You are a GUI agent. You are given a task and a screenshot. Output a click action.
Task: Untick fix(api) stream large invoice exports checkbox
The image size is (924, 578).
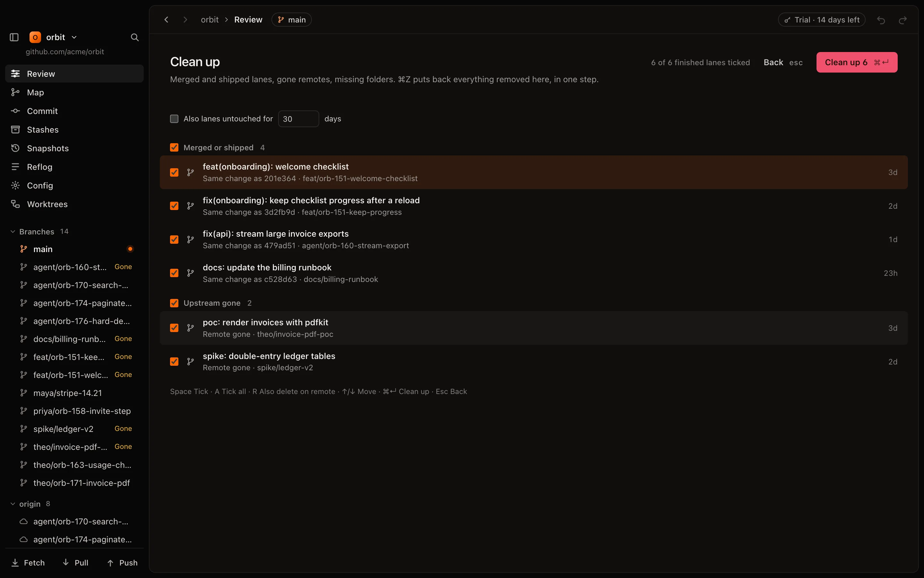(x=174, y=239)
